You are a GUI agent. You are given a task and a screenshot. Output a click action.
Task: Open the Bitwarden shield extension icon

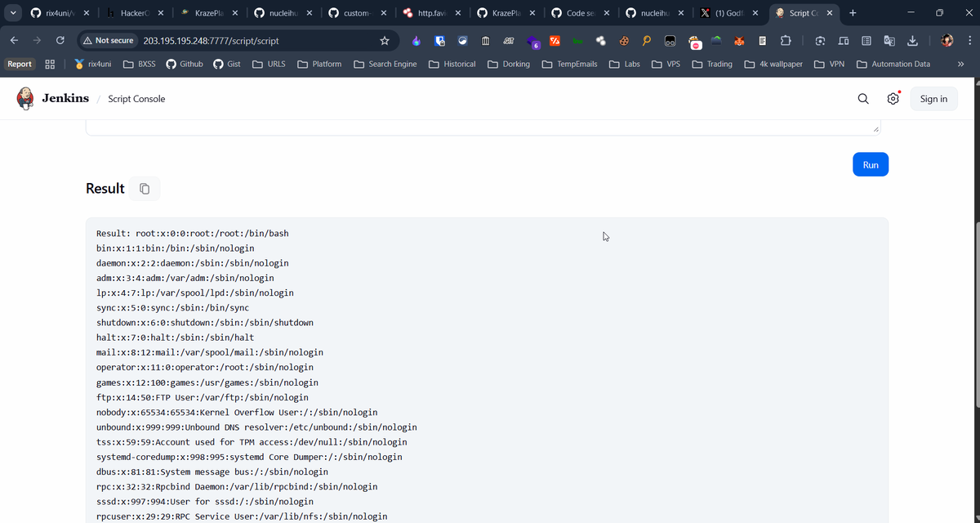click(x=439, y=41)
